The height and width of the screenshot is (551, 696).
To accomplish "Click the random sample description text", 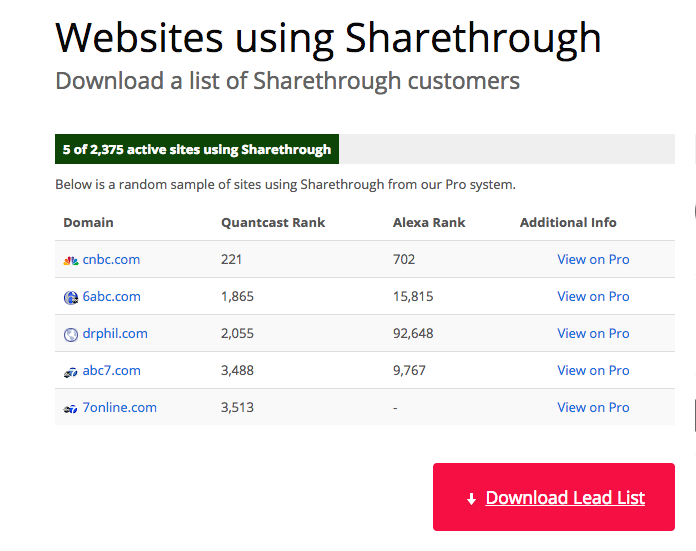I will [285, 184].
